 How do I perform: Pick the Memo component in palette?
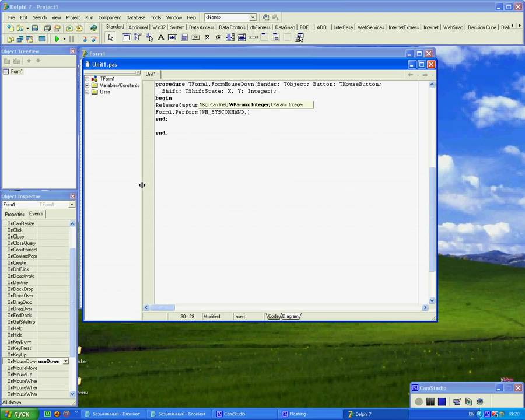[184, 37]
